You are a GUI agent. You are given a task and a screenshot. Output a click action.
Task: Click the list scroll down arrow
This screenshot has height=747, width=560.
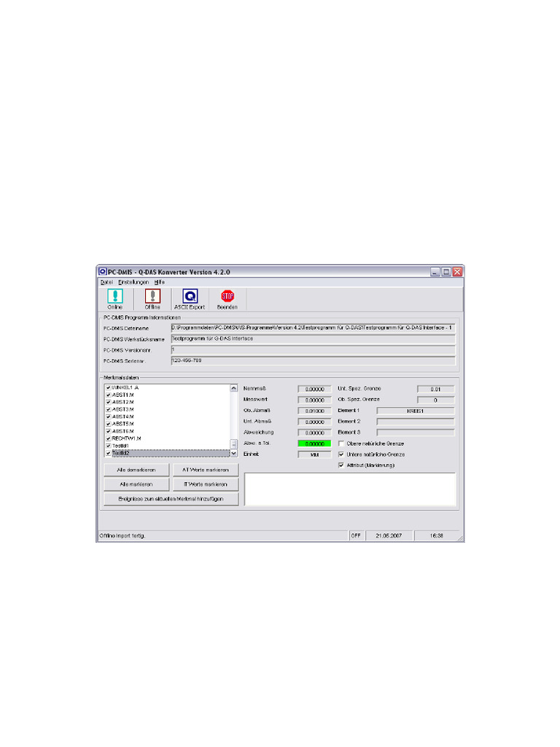tap(233, 454)
